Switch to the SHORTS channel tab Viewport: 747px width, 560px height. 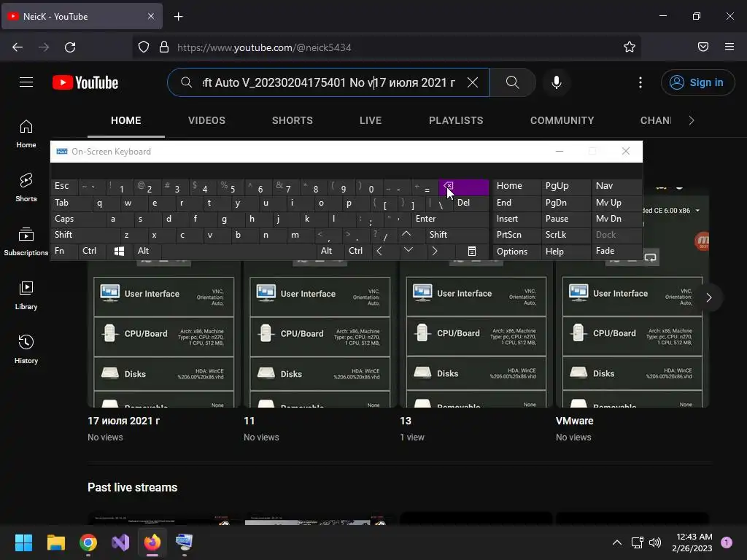click(293, 120)
